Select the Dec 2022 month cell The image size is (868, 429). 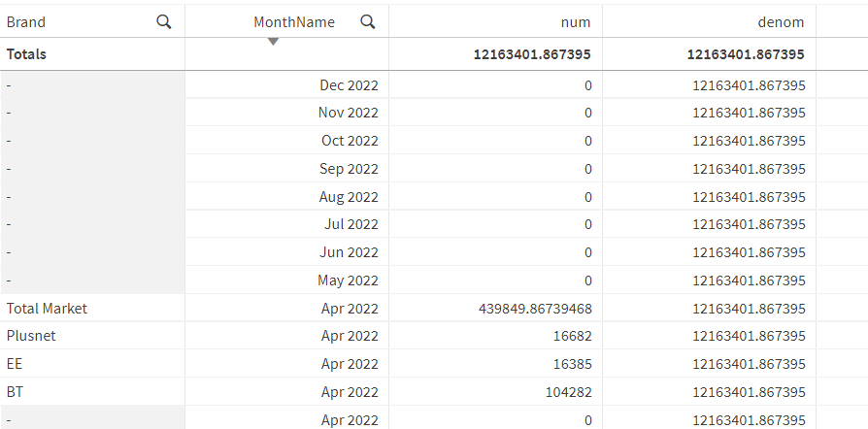click(x=349, y=85)
